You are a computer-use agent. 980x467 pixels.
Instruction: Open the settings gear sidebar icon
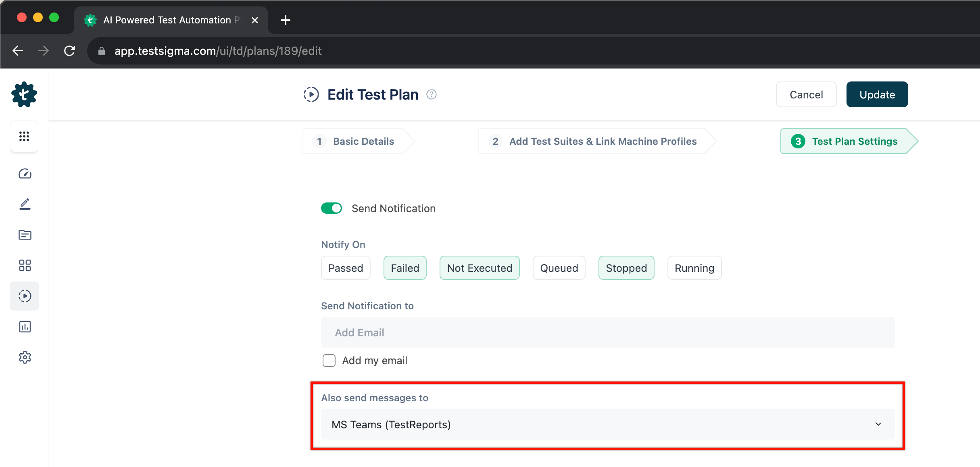point(25,357)
